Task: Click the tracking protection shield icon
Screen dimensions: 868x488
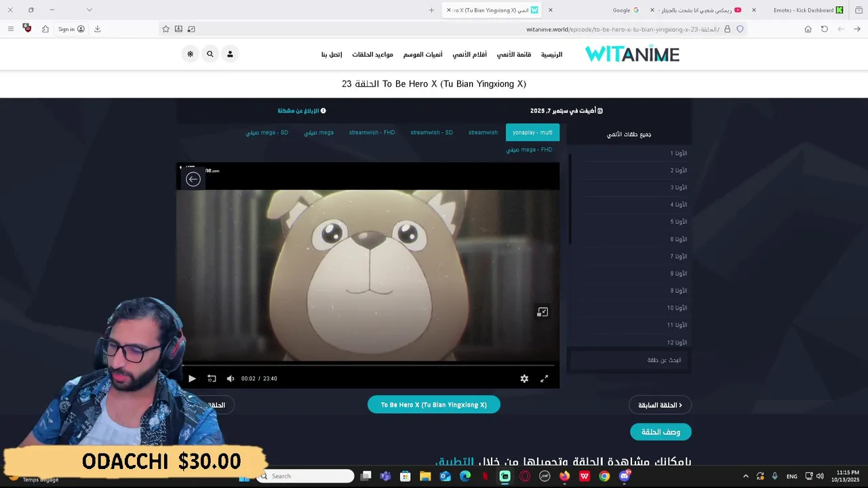Action: coord(740,29)
